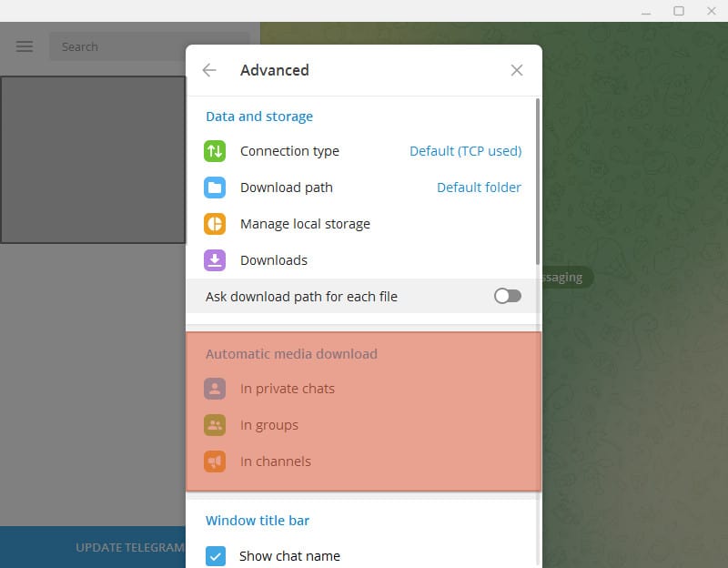
Task: Enable Ask download path for each file
Action: point(507,296)
